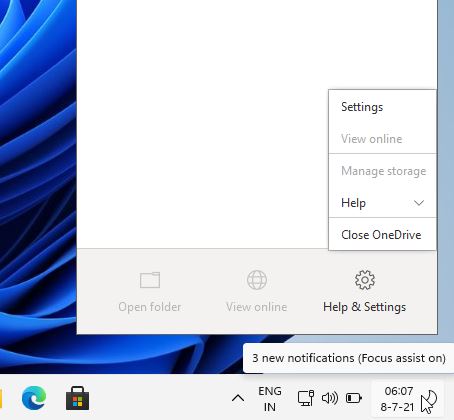Click the Help & Settings gear icon
This screenshot has height=420, width=454.
pos(365,280)
